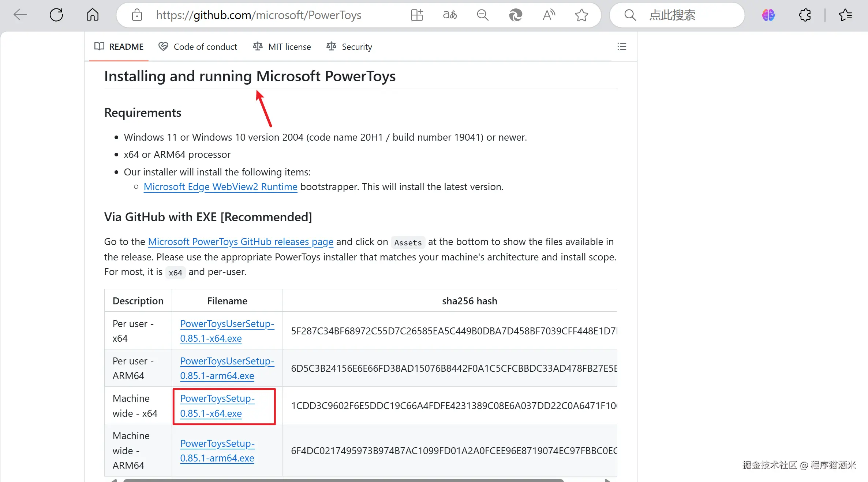The image size is (868, 482).
Task: Open the split screen/apps icon in address bar
Action: (417, 15)
